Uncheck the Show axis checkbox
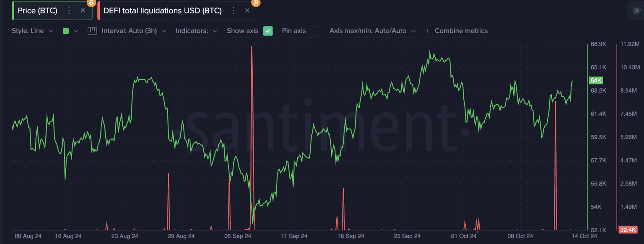The image size is (644, 244). pyautogui.click(x=268, y=31)
